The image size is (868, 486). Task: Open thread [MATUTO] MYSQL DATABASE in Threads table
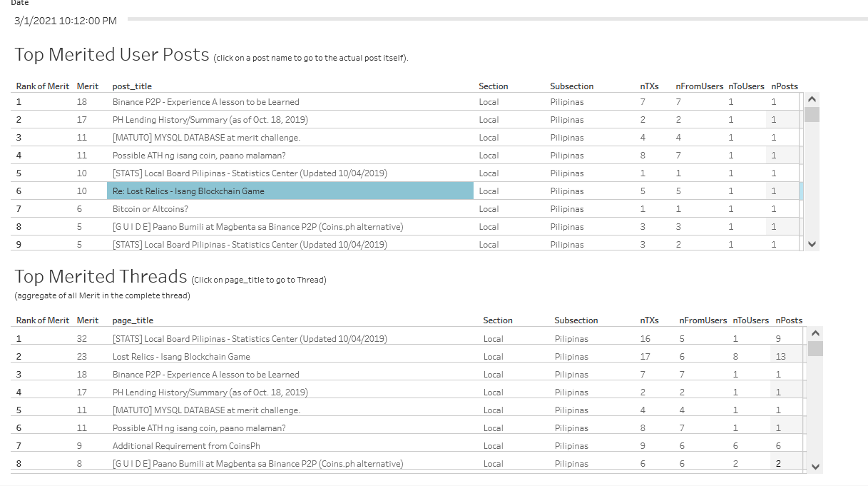[x=206, y=410]
